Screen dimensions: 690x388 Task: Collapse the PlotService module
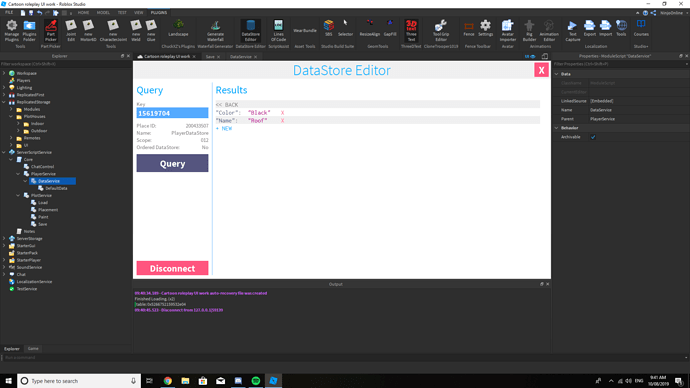click(x=18, y=195)
